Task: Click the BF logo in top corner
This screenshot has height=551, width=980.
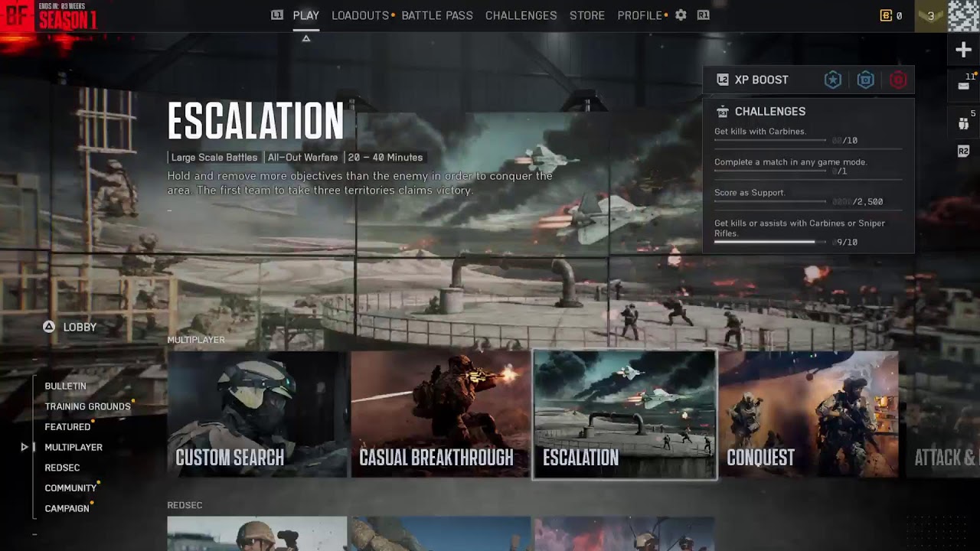Action: (x=15, y=17)
